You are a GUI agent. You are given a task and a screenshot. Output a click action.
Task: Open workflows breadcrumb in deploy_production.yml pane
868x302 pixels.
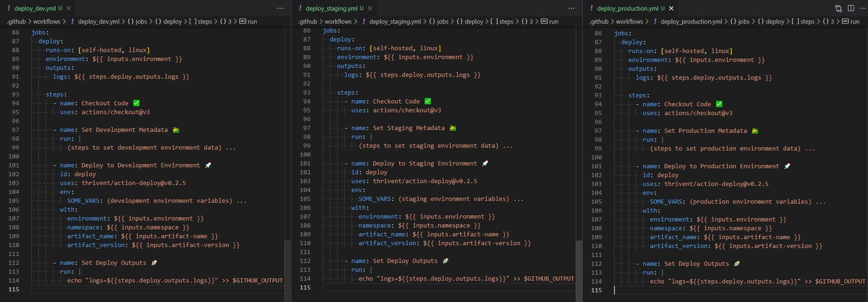pos(629,22)
